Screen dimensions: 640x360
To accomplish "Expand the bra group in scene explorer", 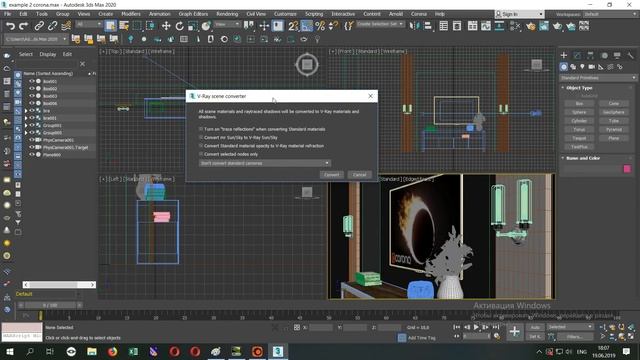I will click(x=26, y=111).
